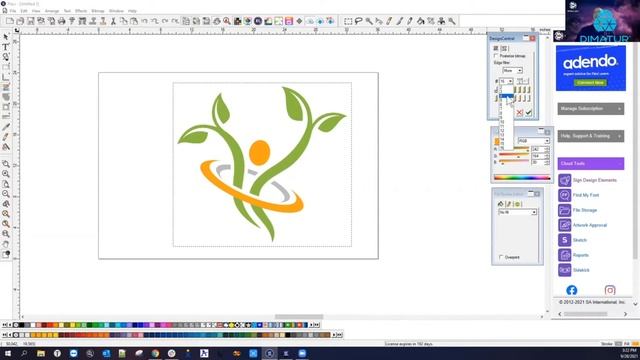The height and width of the screenshot is (360, 640).
Task: Click the Open file toolbar icon
Action: (20, 21)
